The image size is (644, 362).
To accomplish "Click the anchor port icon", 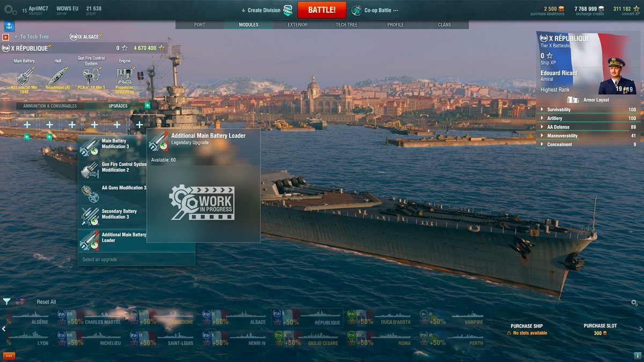I will coord(9,26).
